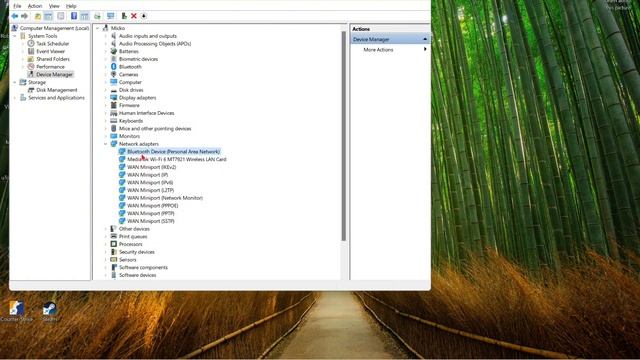Click the device list vertical scrollbar

click(344, 136)
